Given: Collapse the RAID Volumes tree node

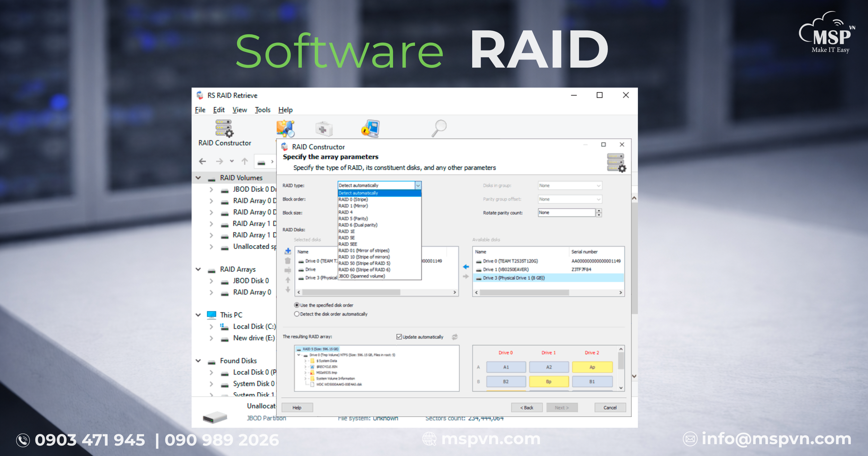Looking at the screenshot, I should (x=198, y=178).
